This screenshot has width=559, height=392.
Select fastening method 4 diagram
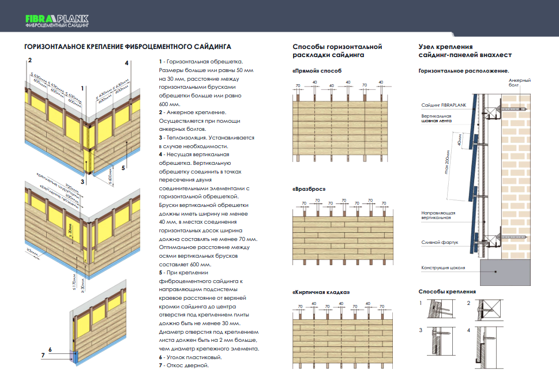[489, 348]
